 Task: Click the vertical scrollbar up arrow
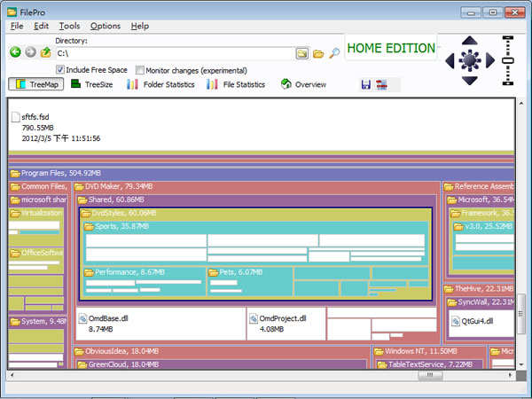pos(521,103)
